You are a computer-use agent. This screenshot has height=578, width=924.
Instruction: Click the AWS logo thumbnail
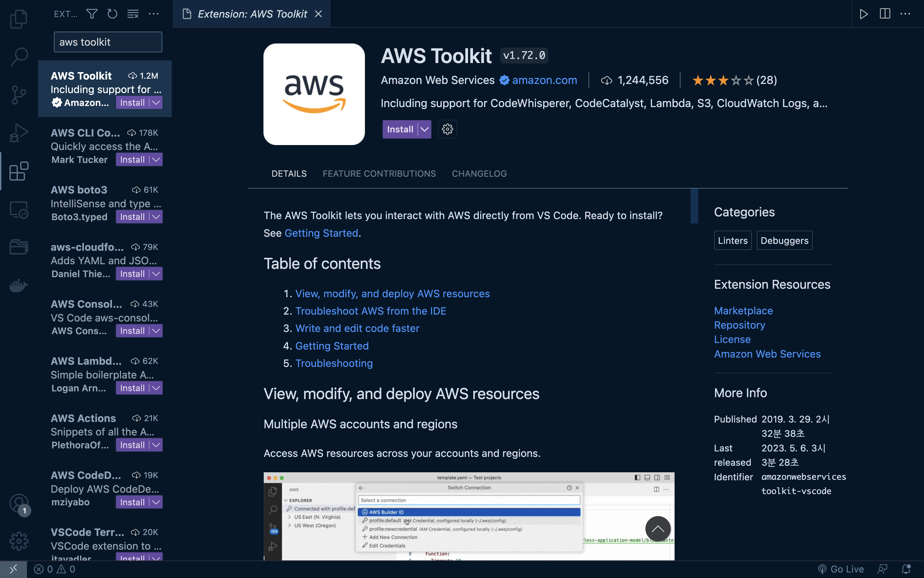pyautogui.click(x=314, y=94)
